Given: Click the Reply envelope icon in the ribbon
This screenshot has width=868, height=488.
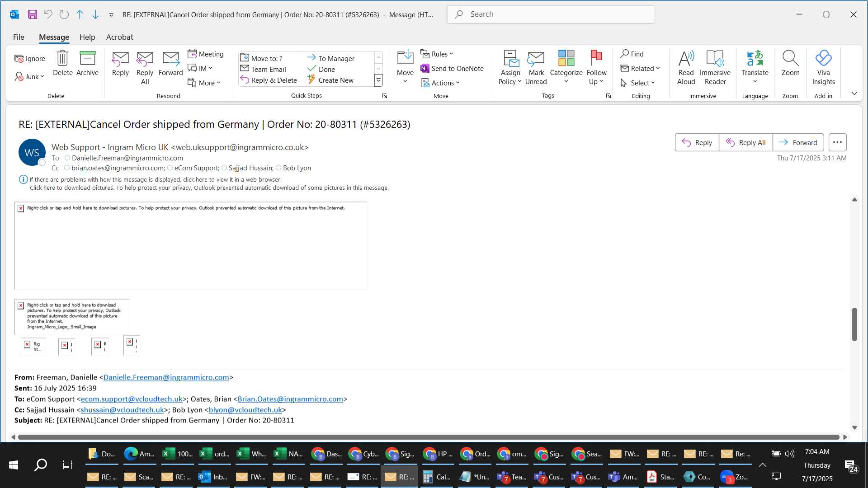Looking at the screenshot, I should [120, 63].
